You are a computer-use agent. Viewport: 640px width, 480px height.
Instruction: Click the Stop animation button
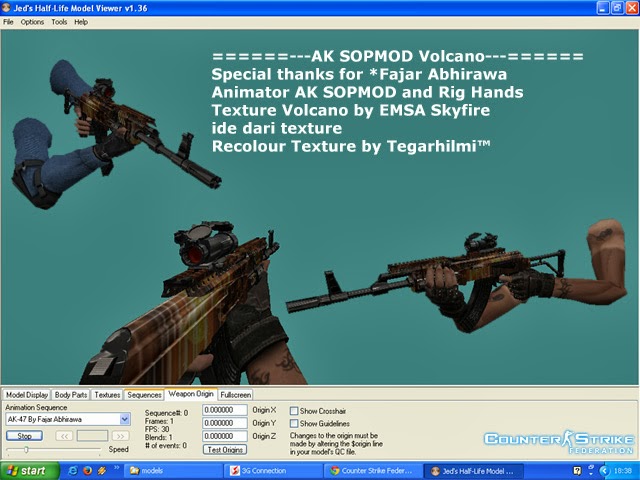coord(24,436)
